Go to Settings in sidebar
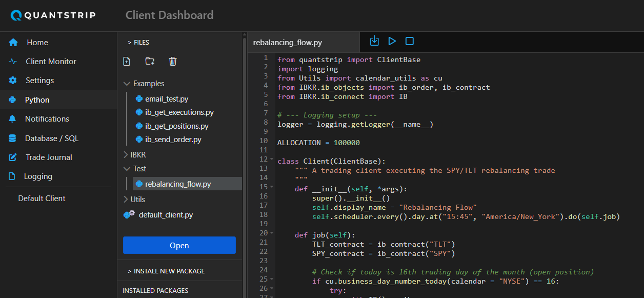The width and height of the screenshot is (644, 298). tap(39, 81)
